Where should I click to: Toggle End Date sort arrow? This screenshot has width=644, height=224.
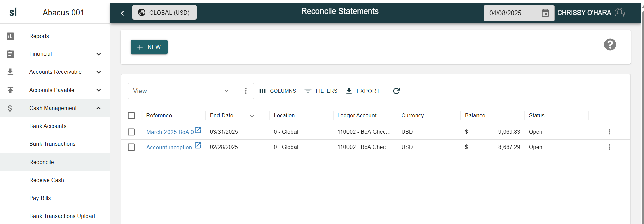(x=252, y=115)
